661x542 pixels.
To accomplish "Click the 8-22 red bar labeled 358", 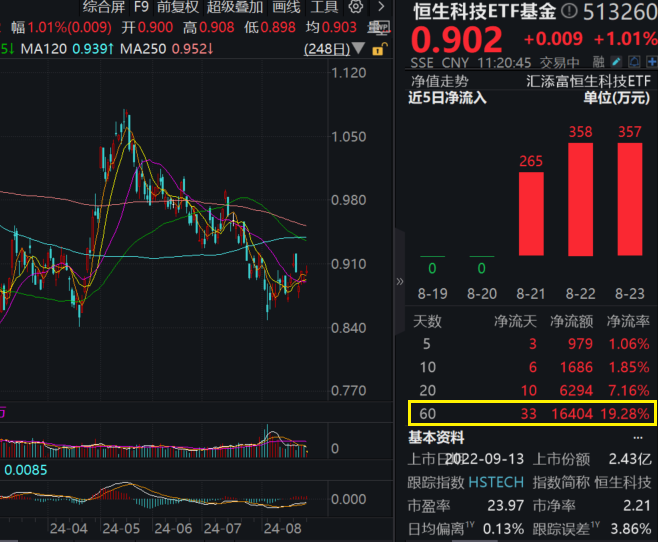I will click(580, 199).
